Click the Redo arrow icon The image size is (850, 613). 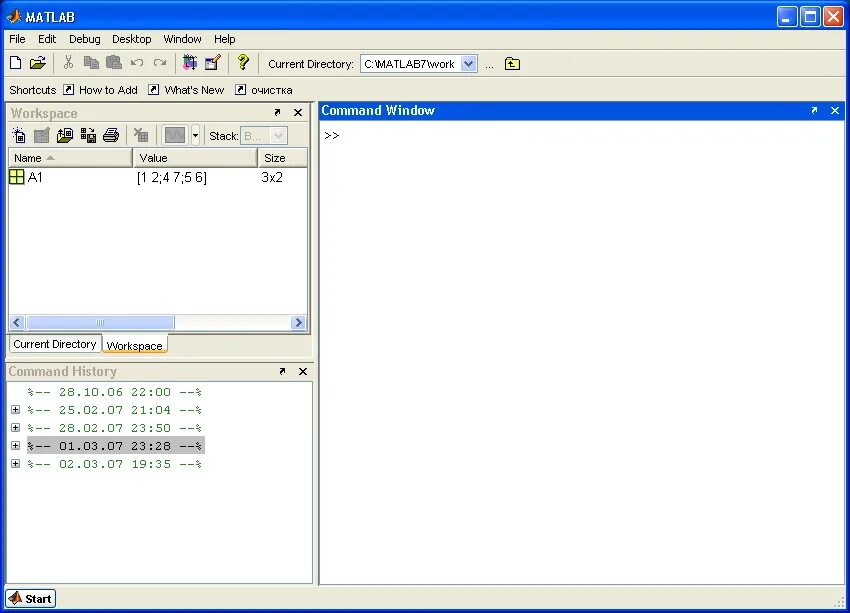(159, 63)
